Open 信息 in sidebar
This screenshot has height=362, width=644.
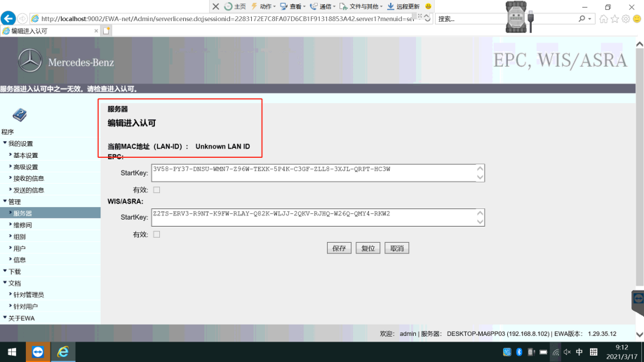(x=20, y=260)
